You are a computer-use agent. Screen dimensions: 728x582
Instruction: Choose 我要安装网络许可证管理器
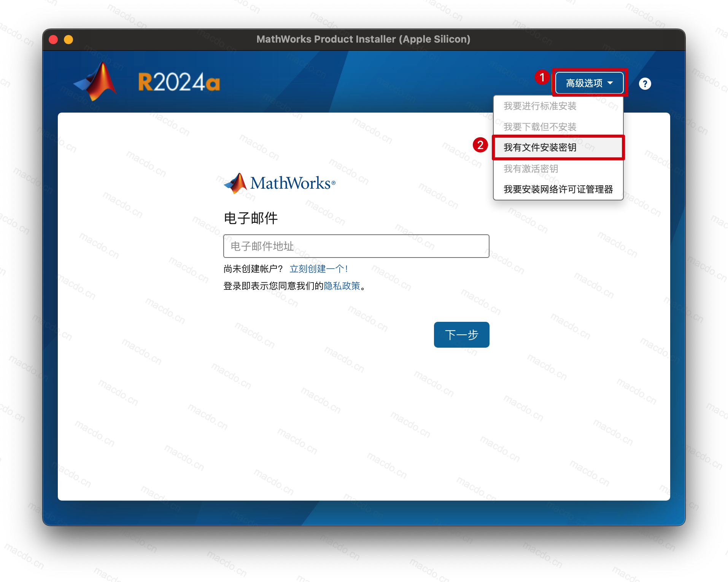[558, 189]
